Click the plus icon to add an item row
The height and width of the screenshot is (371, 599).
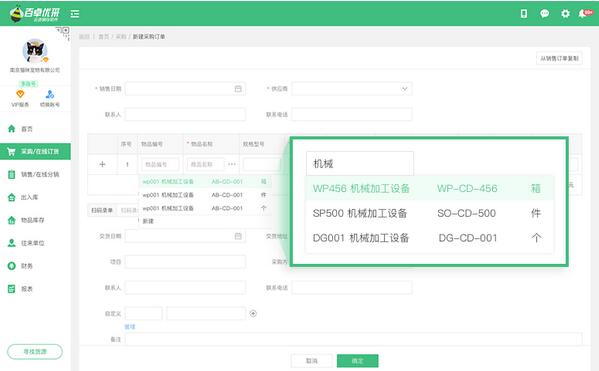[x=102, y=164]
